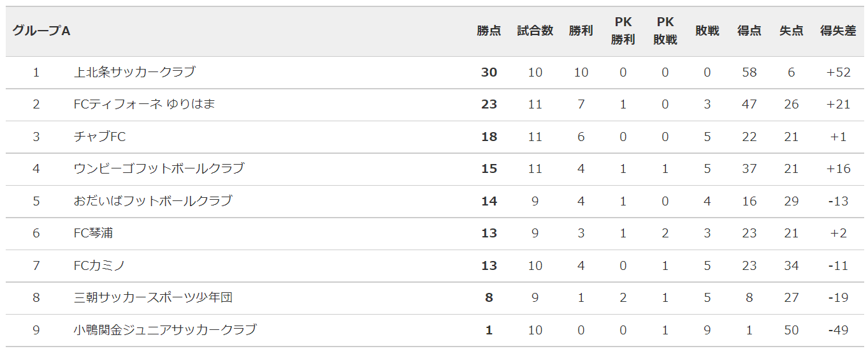This screenshot has width=868, height=351.
Task: Click the +52 goal difference cell
Action: (x=838, y=72)
